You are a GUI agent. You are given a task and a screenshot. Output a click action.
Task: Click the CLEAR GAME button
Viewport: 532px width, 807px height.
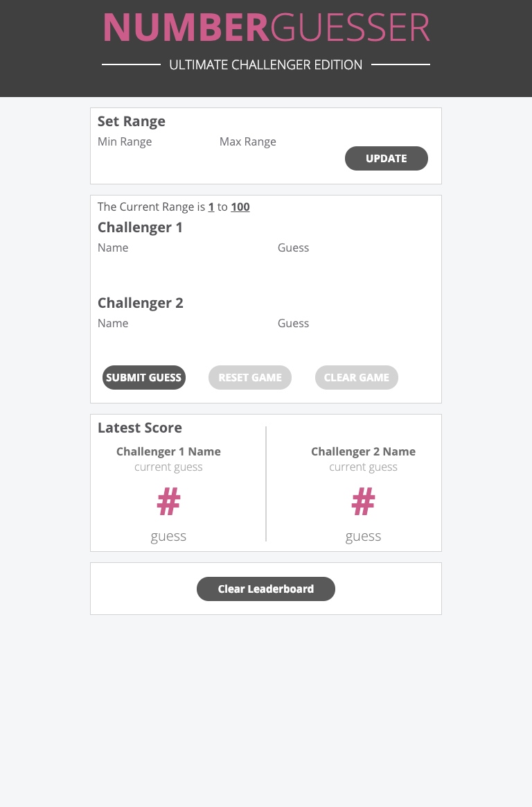pos(356,377)
